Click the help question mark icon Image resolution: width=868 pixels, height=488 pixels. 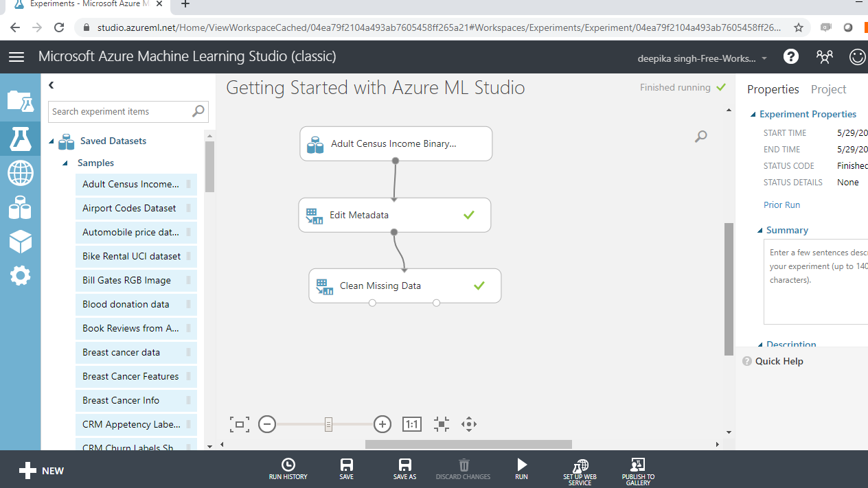click(x=791, y=57)
